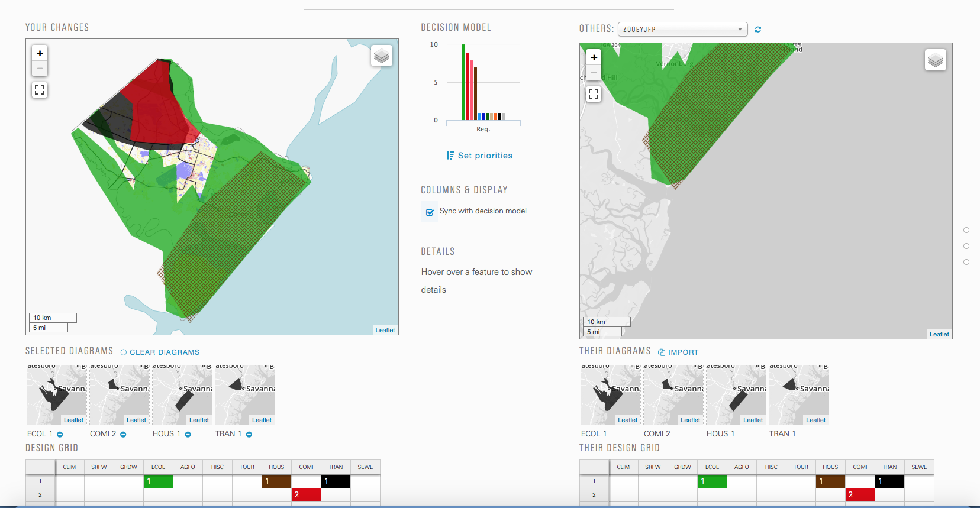Zoom out on Your Changes map
980x508 pixels.
40,69
